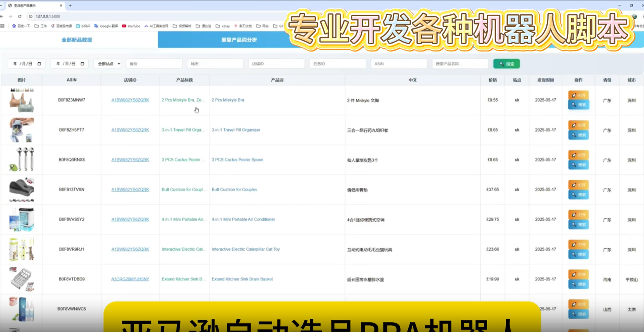Open the YouTube bookmark
The image size is (644, 332).
click(x=131, y=26)
